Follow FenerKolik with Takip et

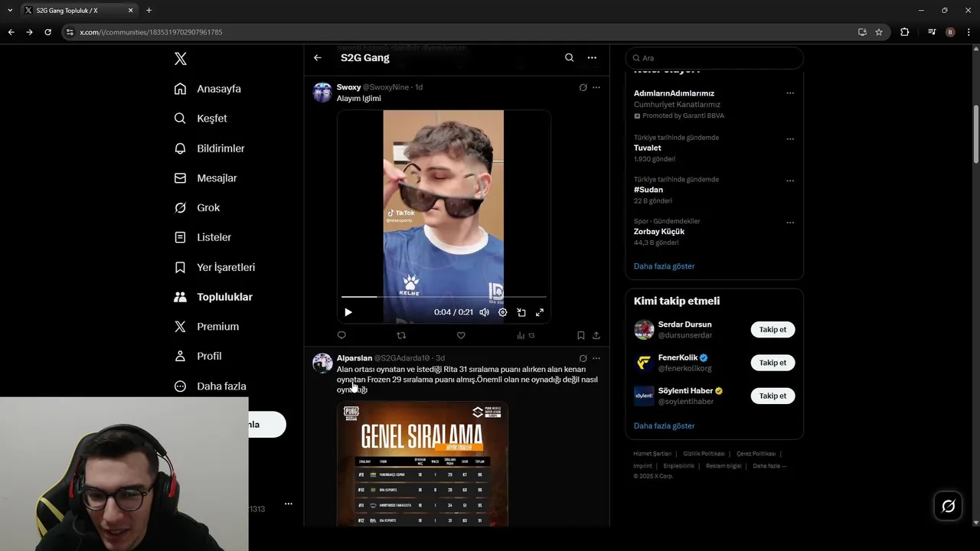[773, 363]
